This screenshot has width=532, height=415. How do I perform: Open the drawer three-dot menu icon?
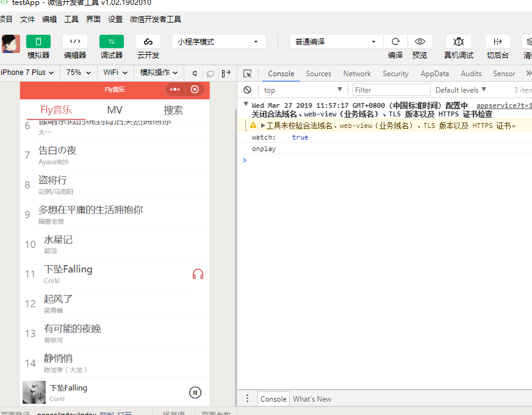247,399
